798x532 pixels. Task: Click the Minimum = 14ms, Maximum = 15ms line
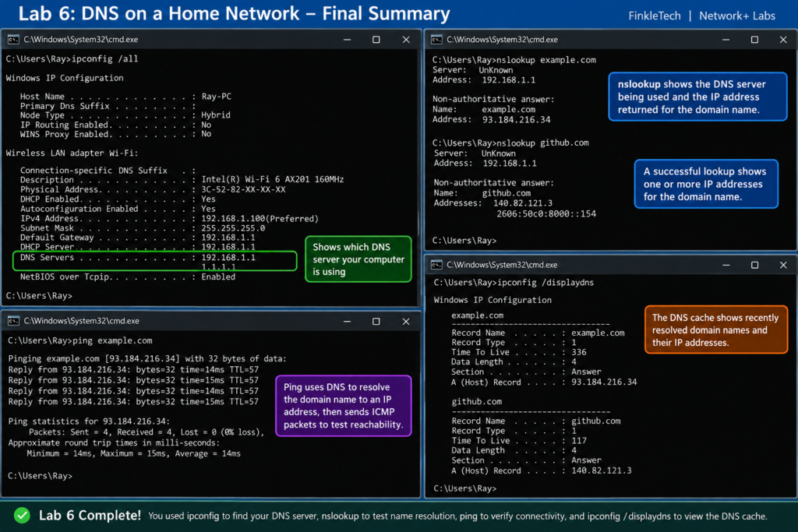pos(134,453)
